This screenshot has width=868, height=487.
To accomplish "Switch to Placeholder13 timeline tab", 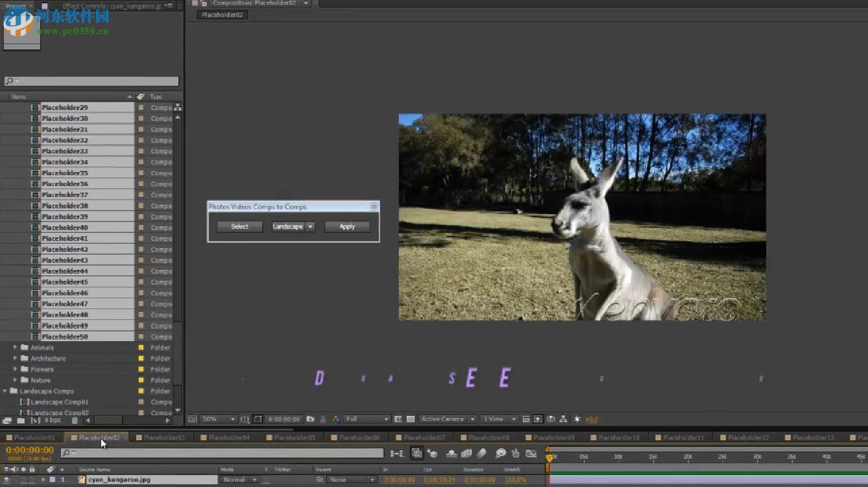I will (813, 437).
